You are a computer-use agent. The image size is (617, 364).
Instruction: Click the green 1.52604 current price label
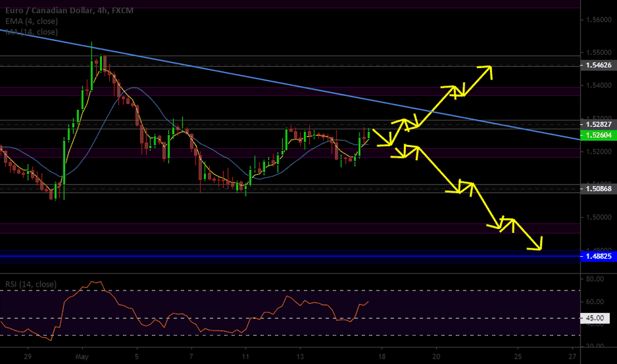click(x=598, y=135)
